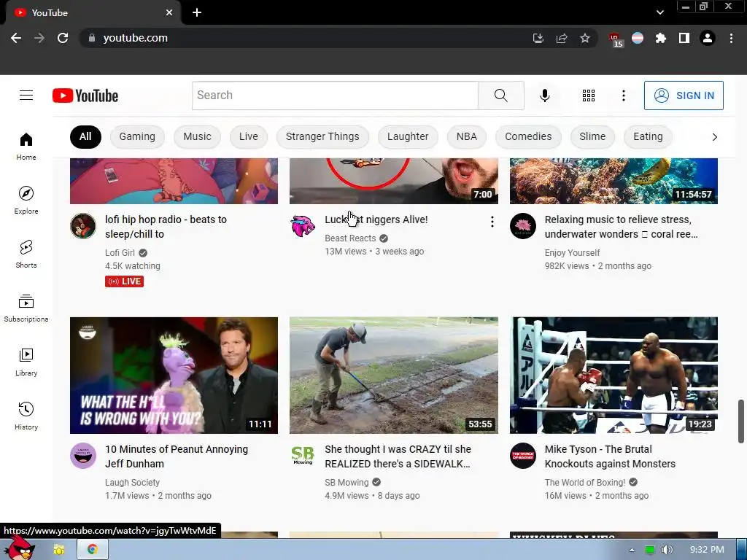The width and height of the screenshot is (747, 560).
Task: Click the YouTube logo
Action: pos(85,96)
